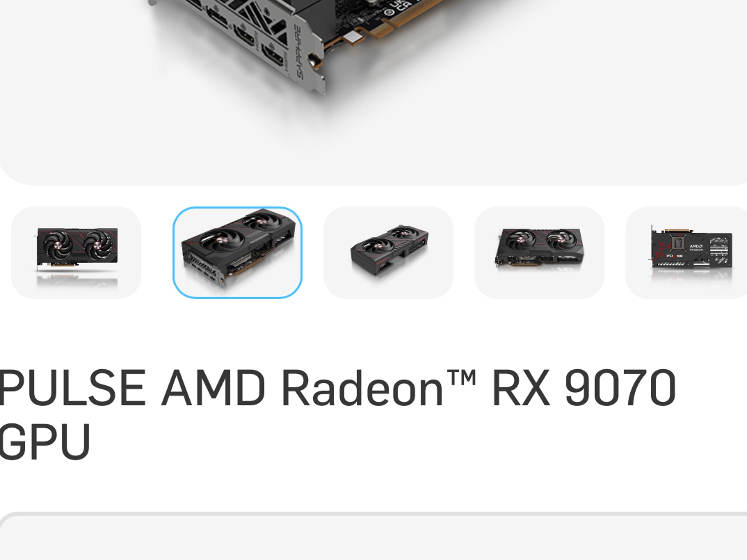The width and height of the screenshot is (747, 560).
Task: Open the third angled top-view thumbnail
Action: click(388, 253)
